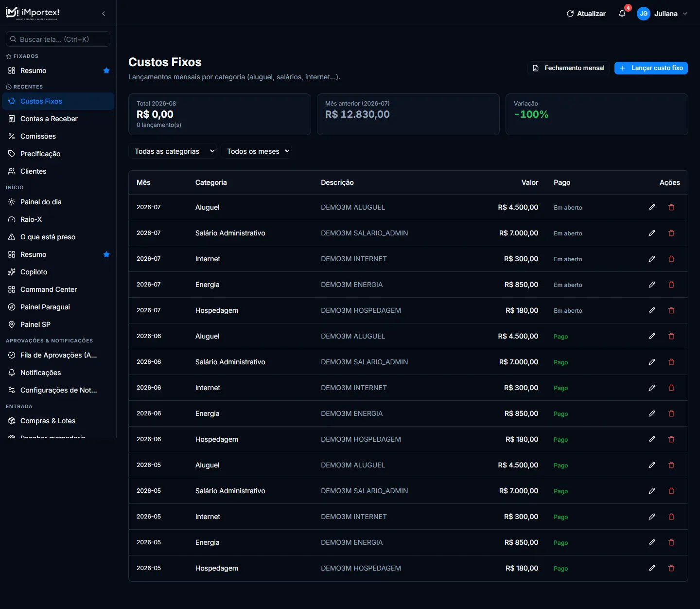Unpin Resumo using the star in Fixados

106,71
